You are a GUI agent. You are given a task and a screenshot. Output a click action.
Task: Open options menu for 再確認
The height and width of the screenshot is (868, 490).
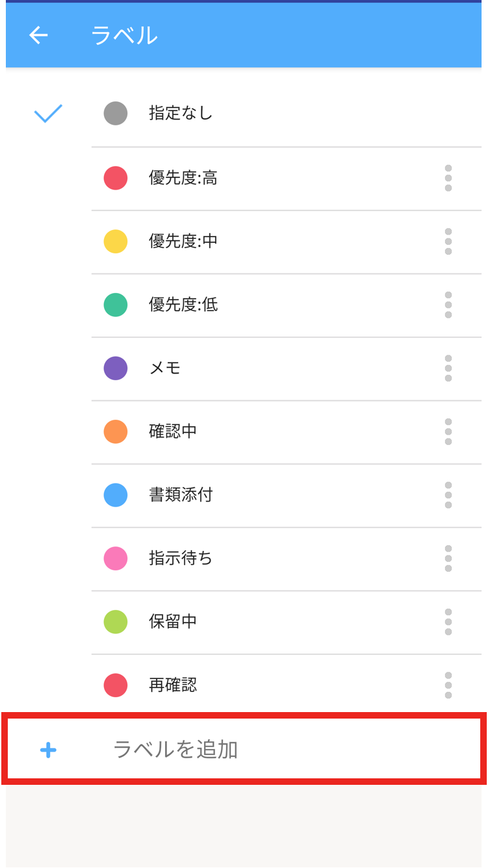coord(448,685)
